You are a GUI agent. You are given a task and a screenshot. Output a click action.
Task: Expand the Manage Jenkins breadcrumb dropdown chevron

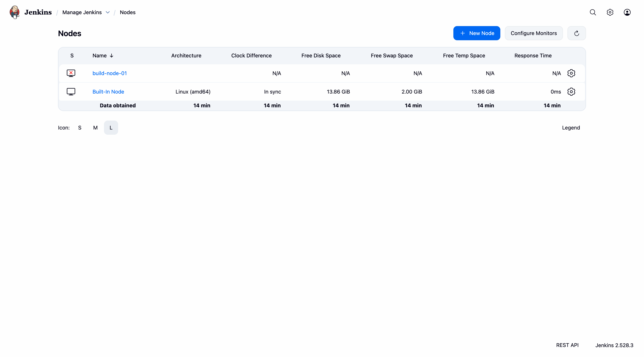[108, 12]
